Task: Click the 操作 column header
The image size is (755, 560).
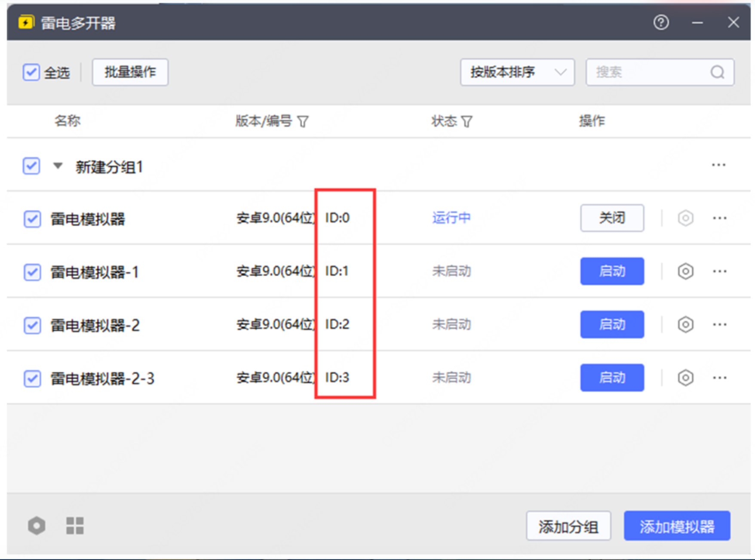Action: [592, 121]
